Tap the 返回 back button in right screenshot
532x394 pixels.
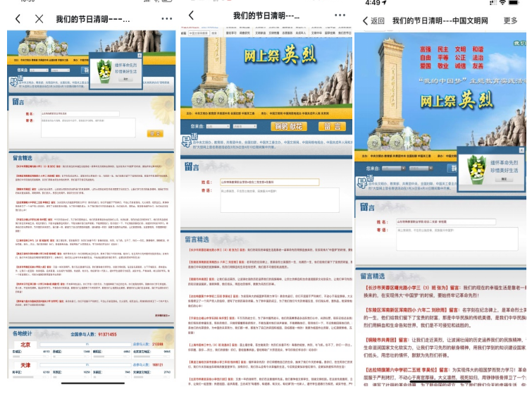click(x=373, y=20)
